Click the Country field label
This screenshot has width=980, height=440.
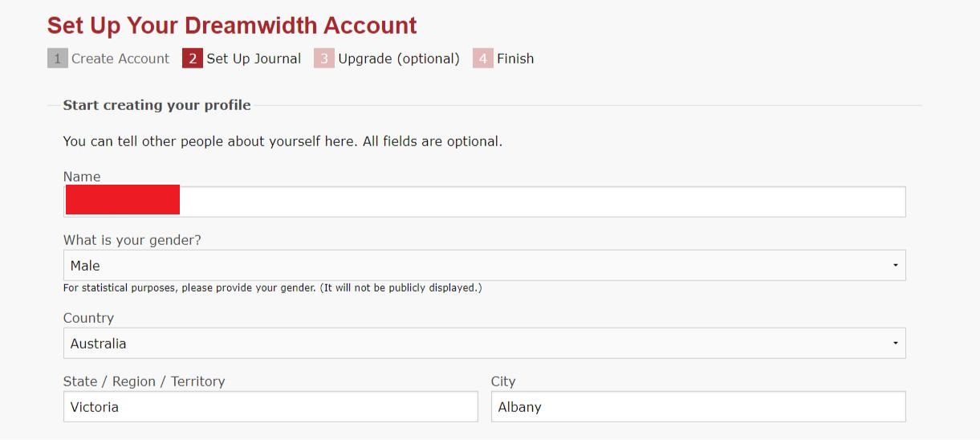(x=88, y=318)
